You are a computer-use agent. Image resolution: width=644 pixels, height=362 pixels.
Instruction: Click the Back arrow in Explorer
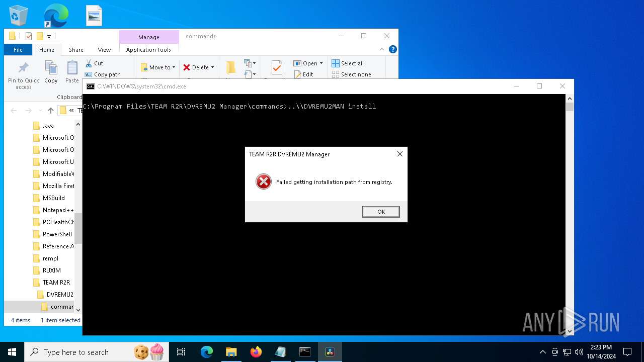click(14, 111)
